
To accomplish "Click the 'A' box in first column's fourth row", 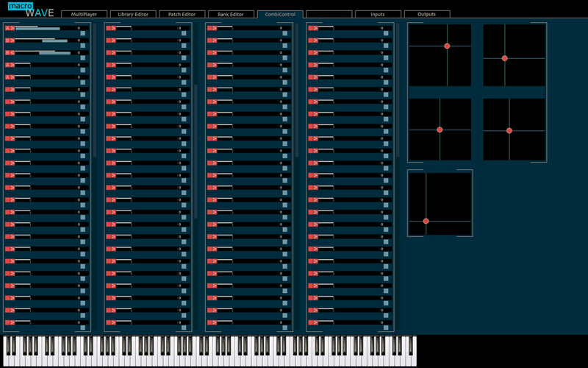I will [x=7, y=65].
